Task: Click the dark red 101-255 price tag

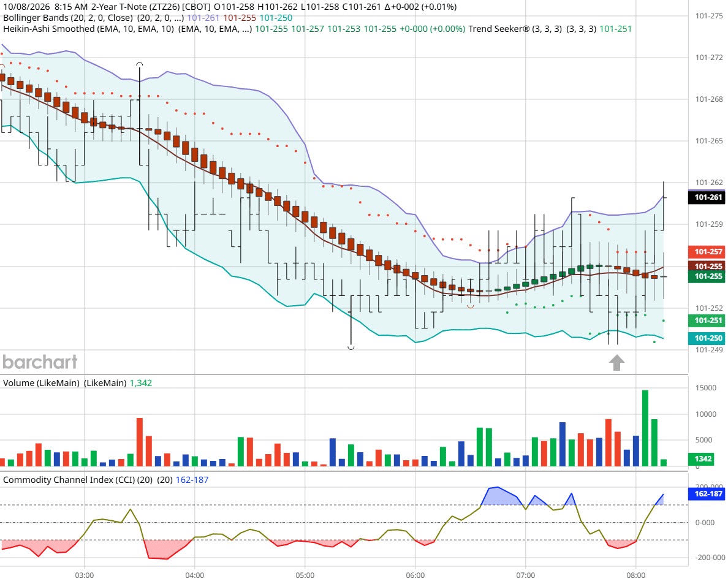Action: pyautogui.click(x=707, y=266)
